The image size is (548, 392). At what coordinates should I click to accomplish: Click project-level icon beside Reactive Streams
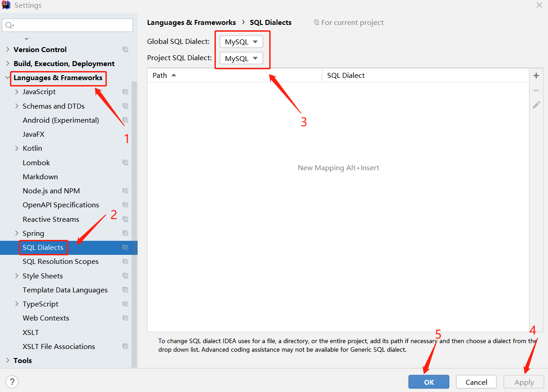click(x=125, y=220)
